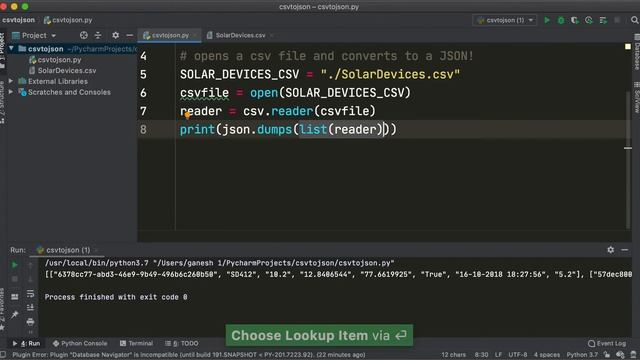
Task: Click the Up the Stack Trace arrow
Action: click(30, 265)
